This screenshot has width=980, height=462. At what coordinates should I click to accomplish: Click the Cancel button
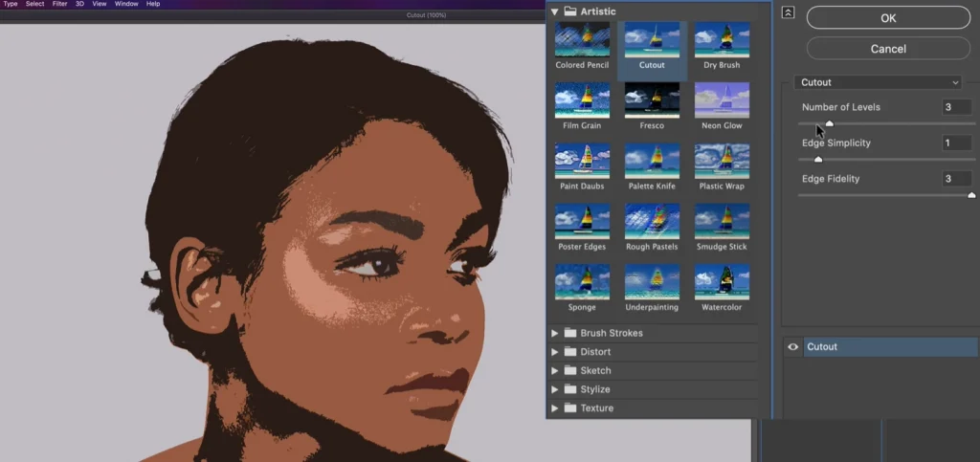(x=888, y=48)
